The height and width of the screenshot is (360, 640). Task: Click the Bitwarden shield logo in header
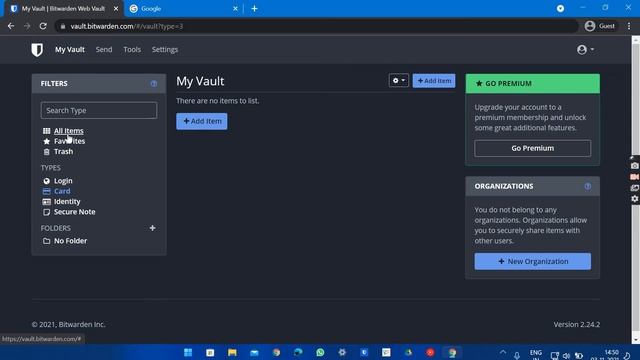(x=37, y=50)
